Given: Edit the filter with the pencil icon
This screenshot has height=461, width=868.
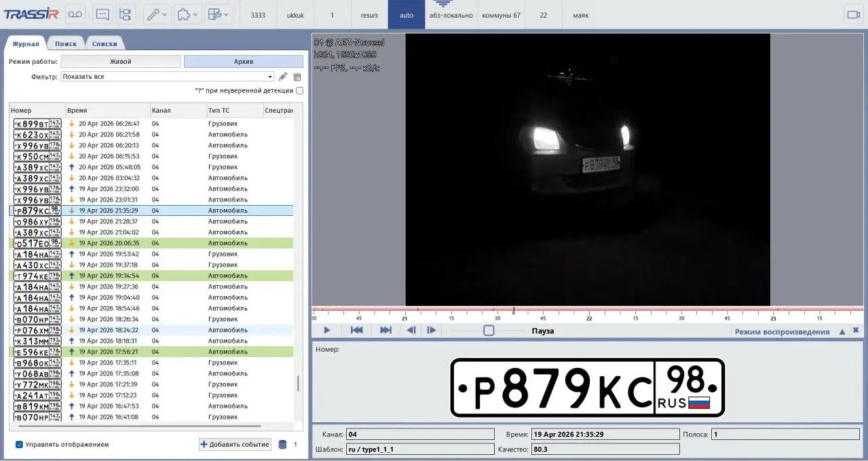Looking at the screenshot, I should tap(283, 77).
